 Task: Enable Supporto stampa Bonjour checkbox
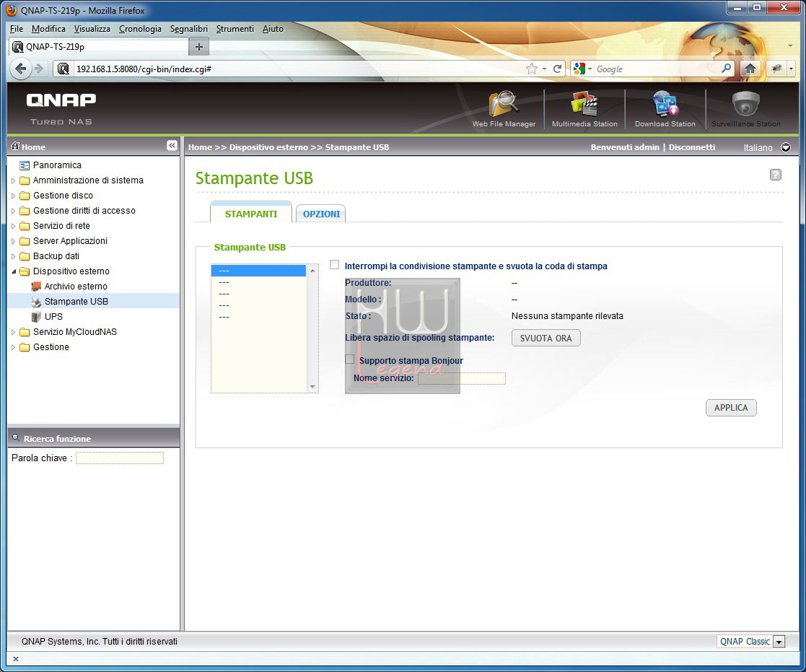pyautogui.click(x=349, y=359)
